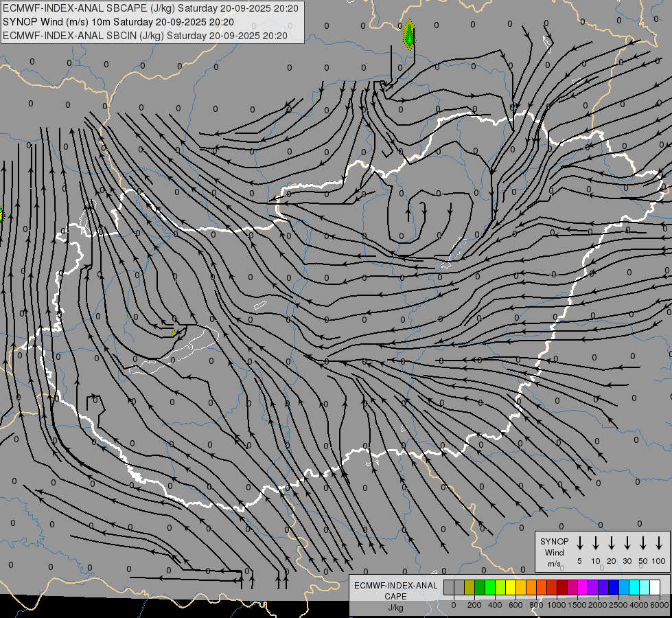Select the 10 m/s wind legend arrow

click(x=596, y=542)
